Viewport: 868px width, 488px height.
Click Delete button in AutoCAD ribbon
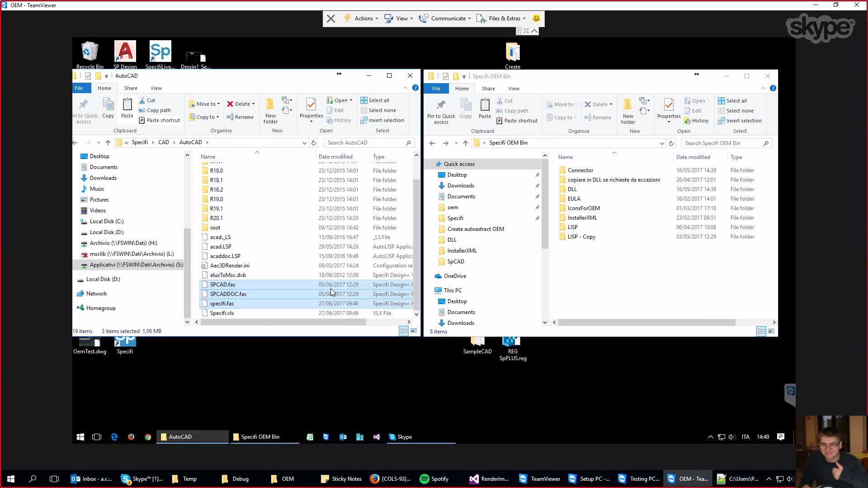click(241, 104)
